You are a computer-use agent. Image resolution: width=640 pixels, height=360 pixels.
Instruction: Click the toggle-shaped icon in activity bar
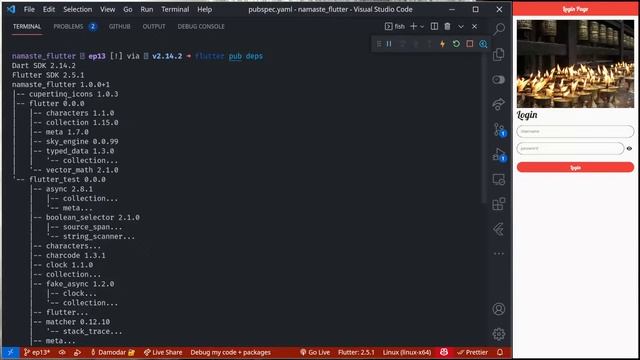[499, 80]
